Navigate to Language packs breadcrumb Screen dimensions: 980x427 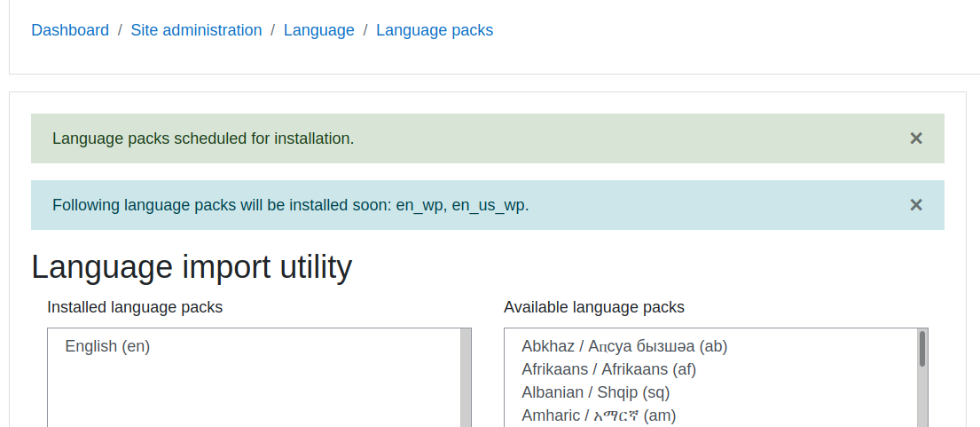point(435,30)
